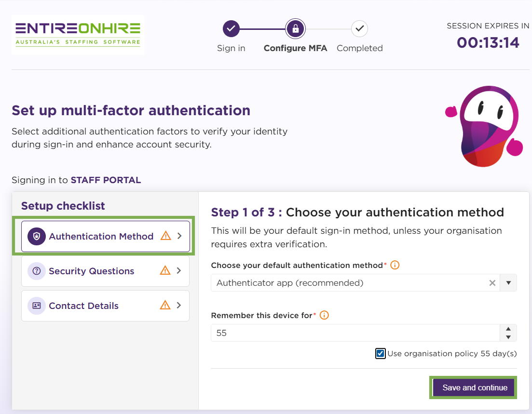Screen dimensions: 532x414
Task: Click the contact card icon next to Contact Details
Action: (x=36, y=306)
